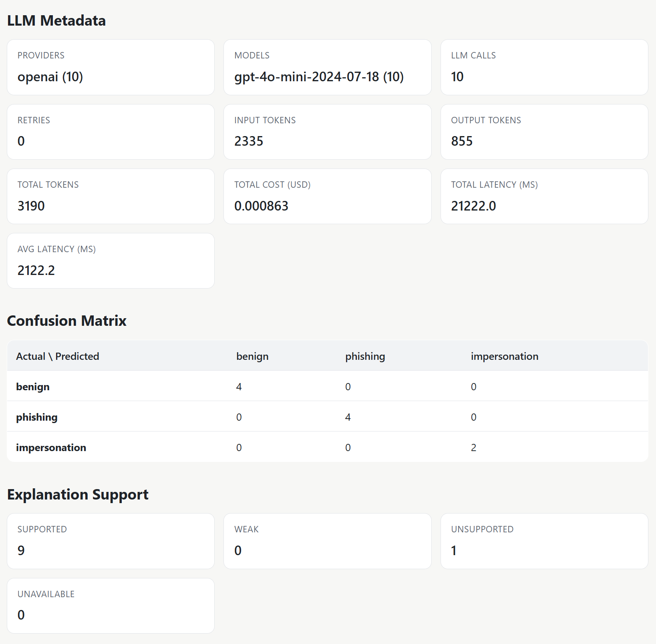Click the "impersonation" predicted column header

click(x=505, y=356)
